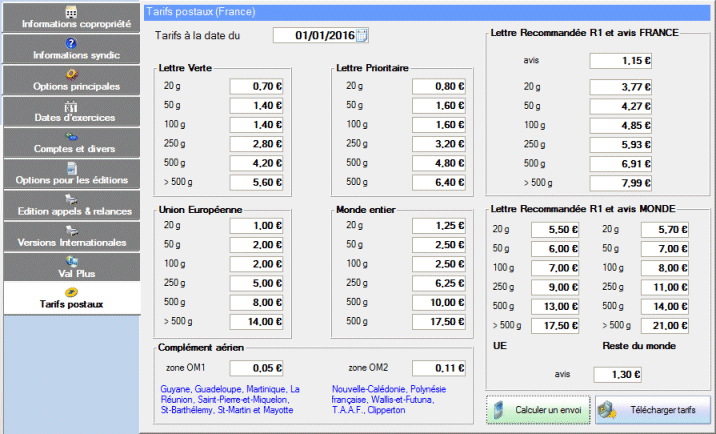Open the Dates d'exercices icon
The height and width of the screenshot is (434, 716).
pyautogui.click(x=70, y=106)
